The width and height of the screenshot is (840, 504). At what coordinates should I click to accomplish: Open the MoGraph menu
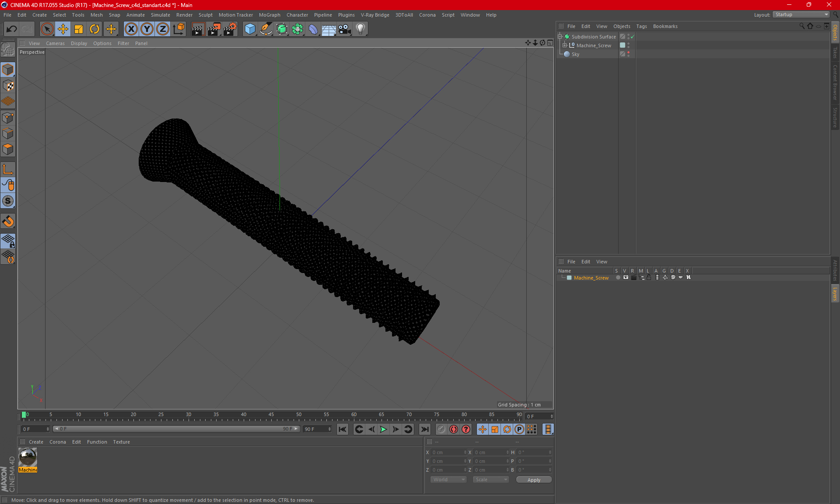[269, 15]
